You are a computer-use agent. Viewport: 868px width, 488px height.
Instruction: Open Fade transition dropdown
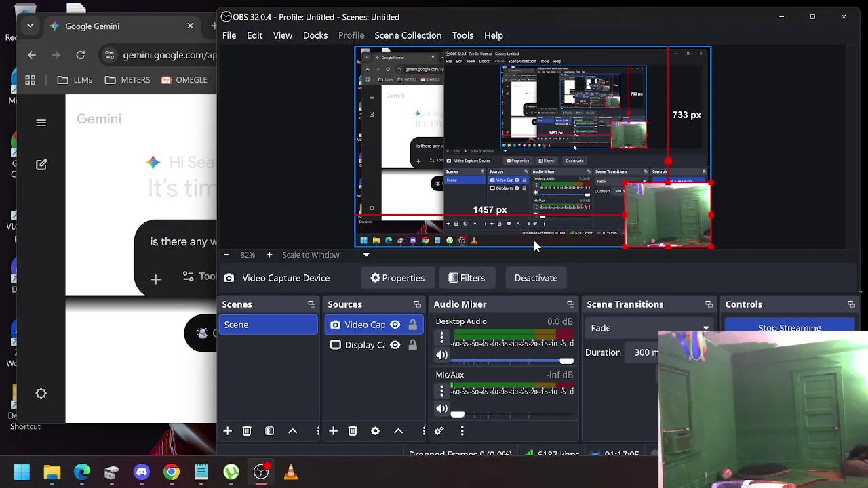pyautogui.click(x=648, y=328)
